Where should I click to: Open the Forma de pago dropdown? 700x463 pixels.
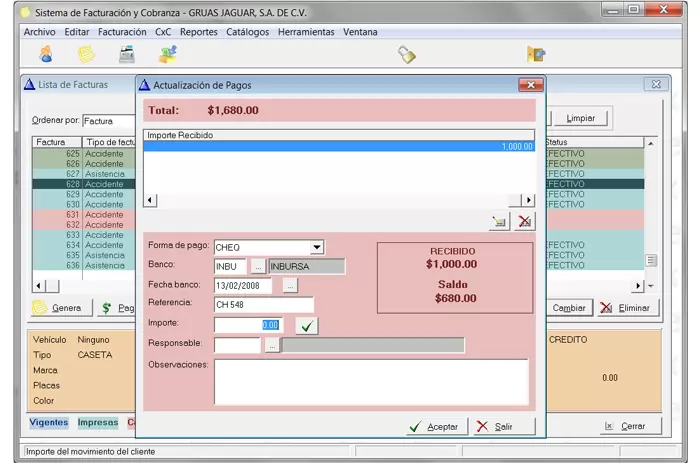[x=317, y=247]
